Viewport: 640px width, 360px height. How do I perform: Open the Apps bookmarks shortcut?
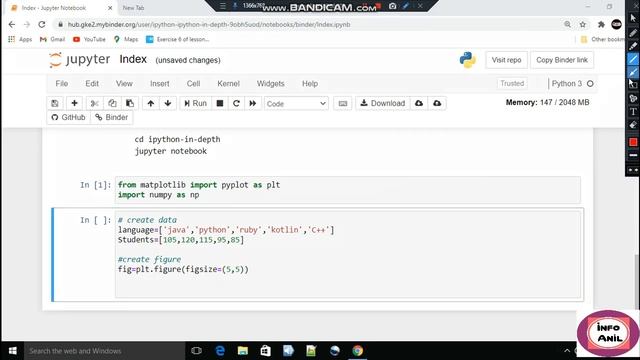pos(20,39)
